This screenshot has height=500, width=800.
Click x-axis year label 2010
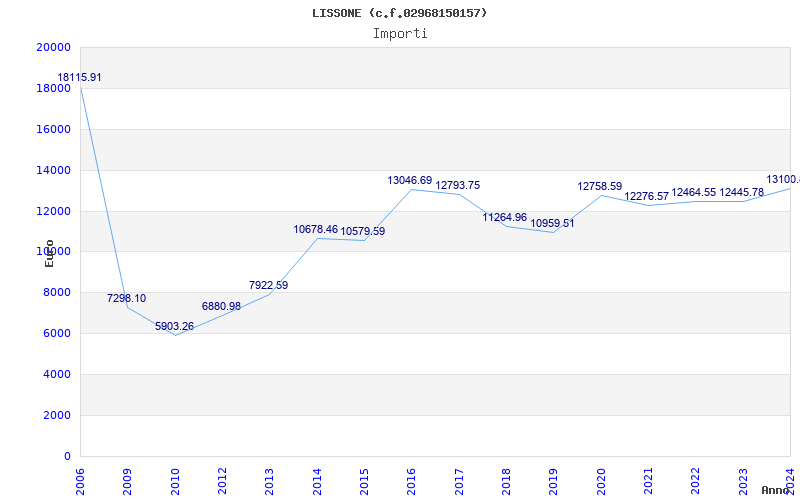[175, 481]
